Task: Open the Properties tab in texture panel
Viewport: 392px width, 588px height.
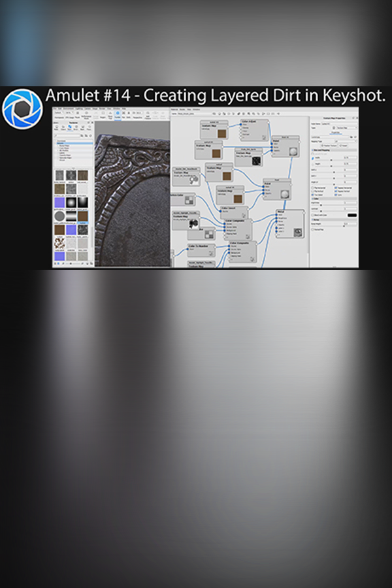Action: point(336,133)
